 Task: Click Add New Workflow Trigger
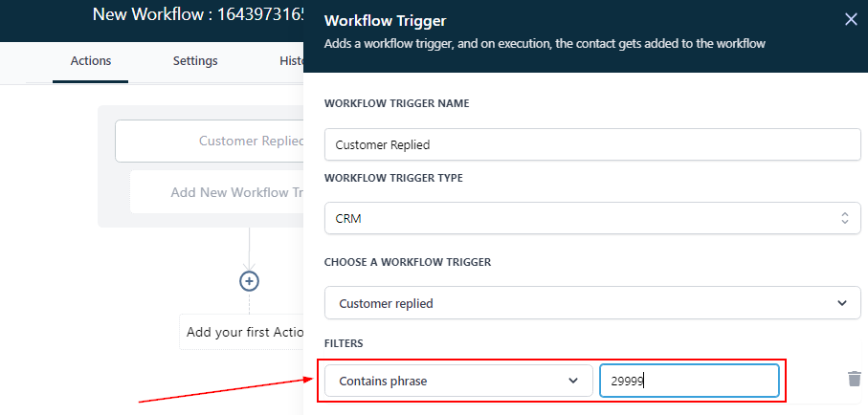218,192
